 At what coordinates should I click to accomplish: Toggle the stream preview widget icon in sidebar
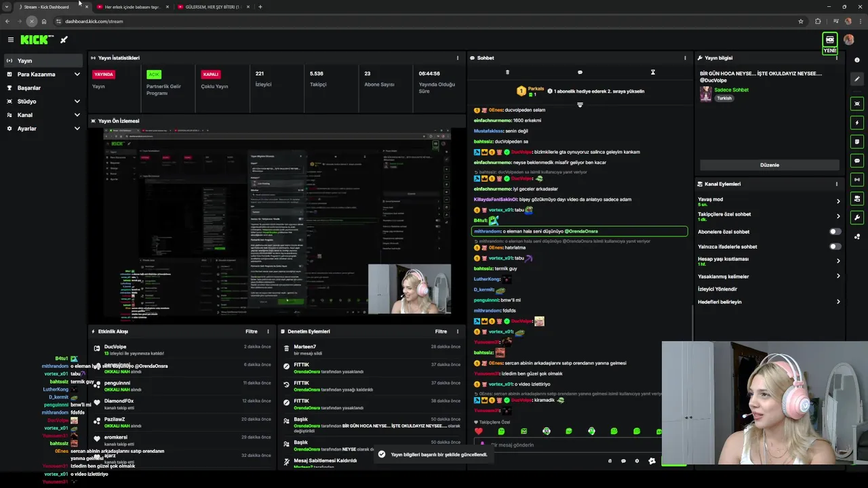tap(857, 104)
